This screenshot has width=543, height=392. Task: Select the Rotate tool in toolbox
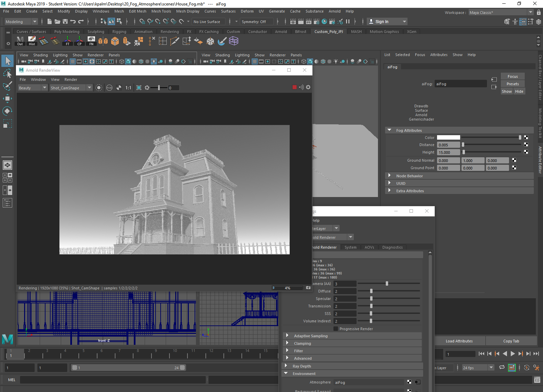pyautogui.click(x=7, y=111)
